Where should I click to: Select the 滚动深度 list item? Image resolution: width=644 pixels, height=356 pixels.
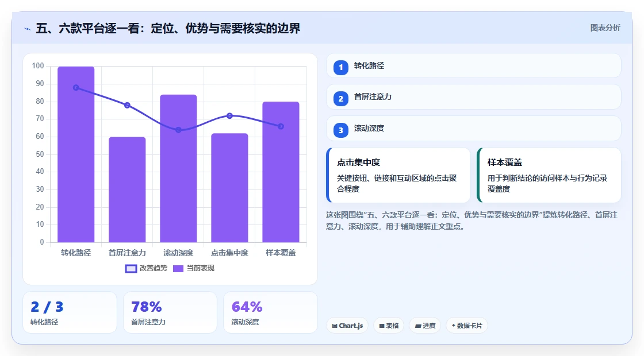(474, 129)
